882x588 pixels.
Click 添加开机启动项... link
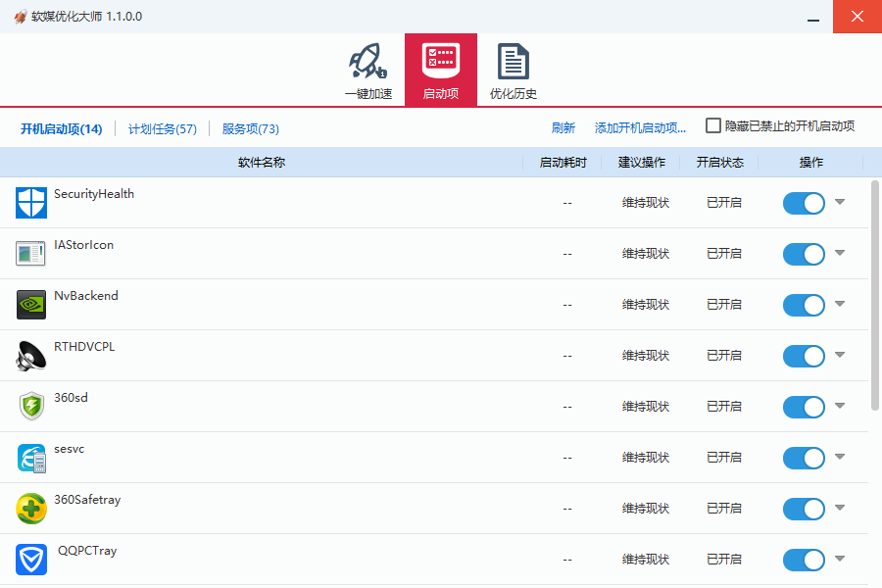tap(640, 128)
